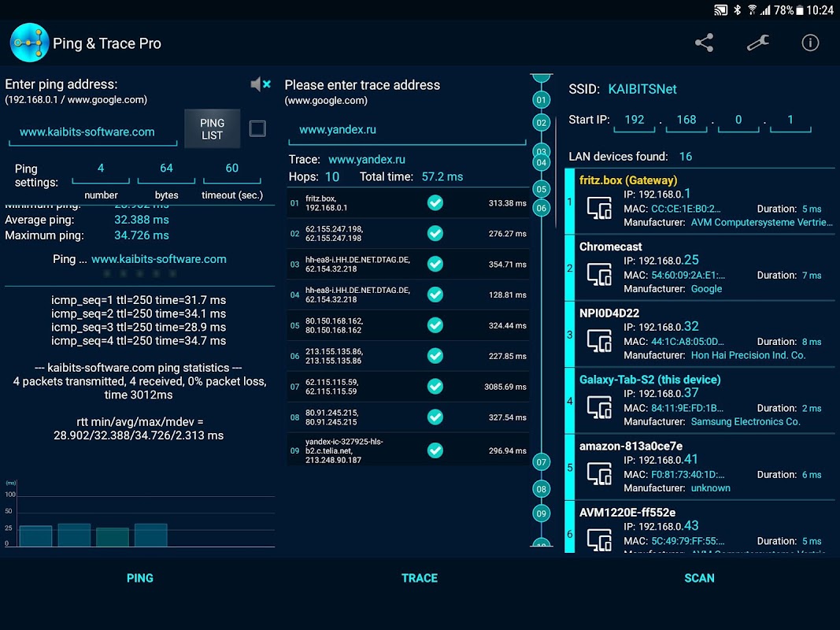Screen dimensions: 840x630
Task: Tap device icon for Chromecast
Action: [599, 274]
